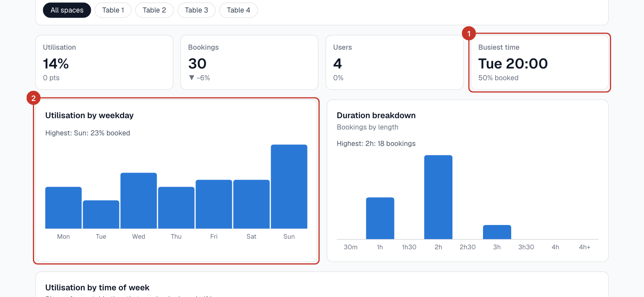644x297 pixels.
Task: Switch to Table 3 filter
Action: tap(197, 10)
